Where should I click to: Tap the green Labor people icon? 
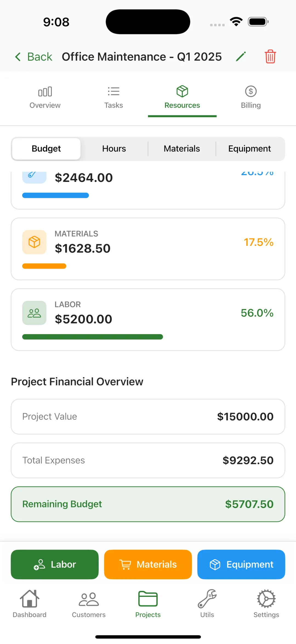tap(34, 313)
